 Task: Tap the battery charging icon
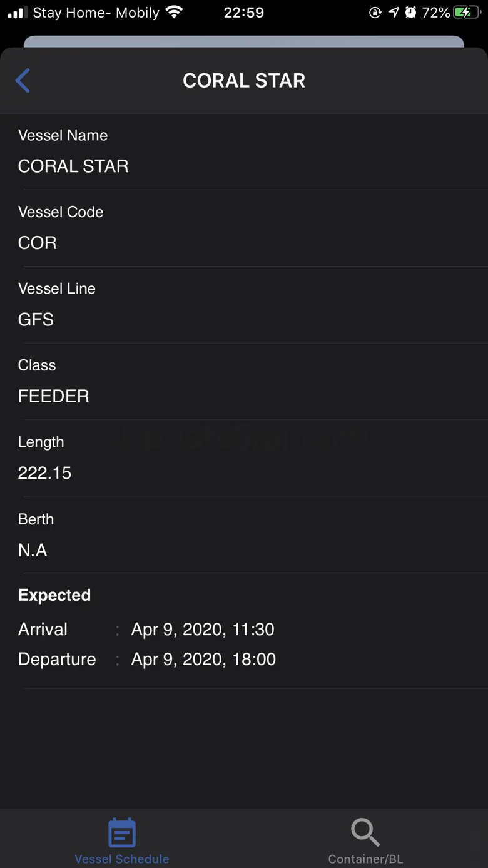(467, 13)
